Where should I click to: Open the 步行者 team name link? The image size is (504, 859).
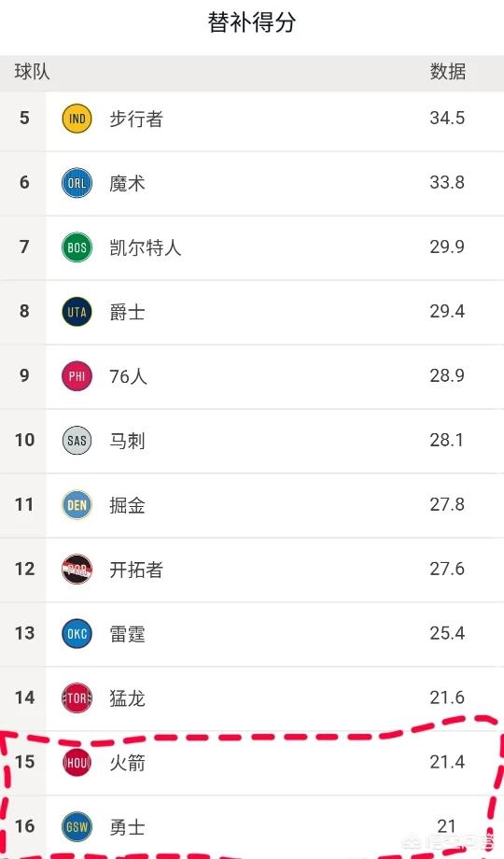click(x=136, y=119)
